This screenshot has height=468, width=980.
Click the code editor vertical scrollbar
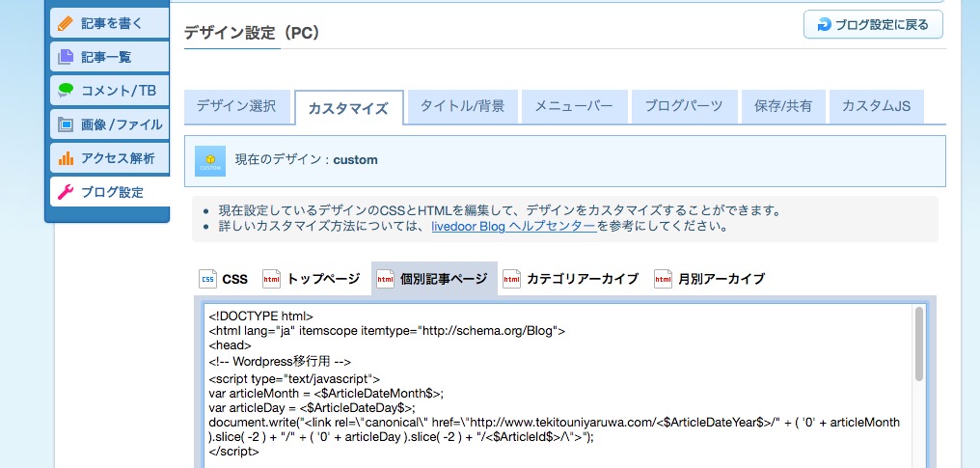pos(919,344)
